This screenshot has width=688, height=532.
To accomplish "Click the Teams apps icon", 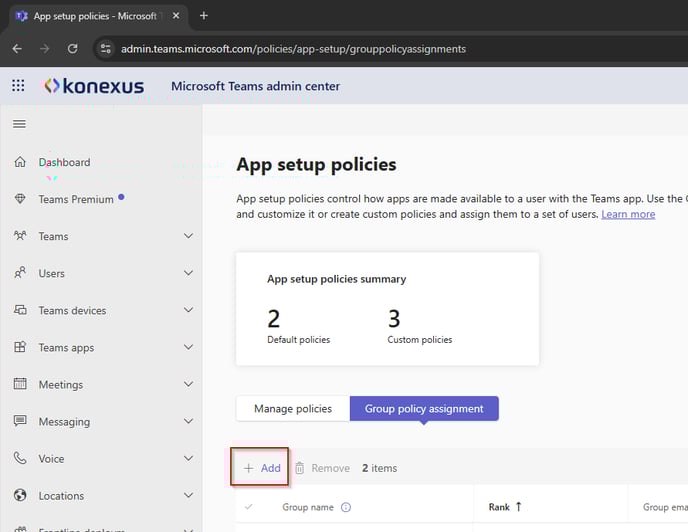I will pyautogui.click(x=20, y=347).
